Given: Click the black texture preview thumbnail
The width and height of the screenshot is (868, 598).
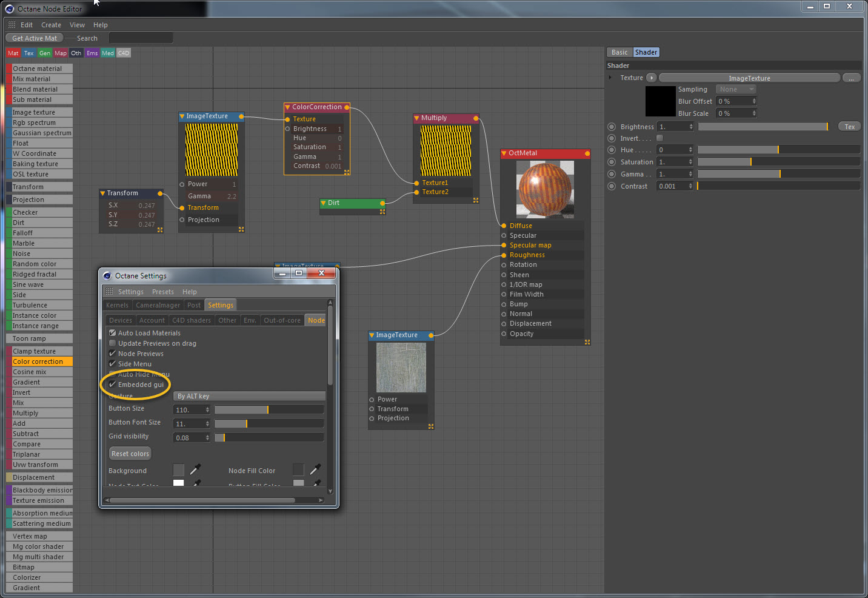Looking at the screenshot, I should pyautogui.click(x=660, y=101).
